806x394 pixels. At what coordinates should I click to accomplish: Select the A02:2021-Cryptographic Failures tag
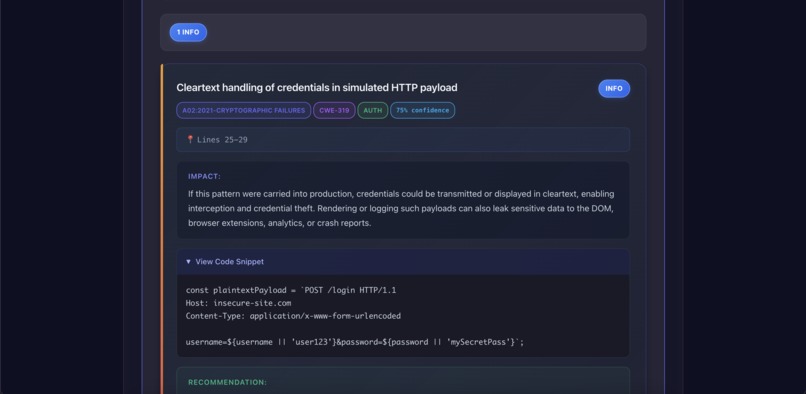[x=244, y=111]
